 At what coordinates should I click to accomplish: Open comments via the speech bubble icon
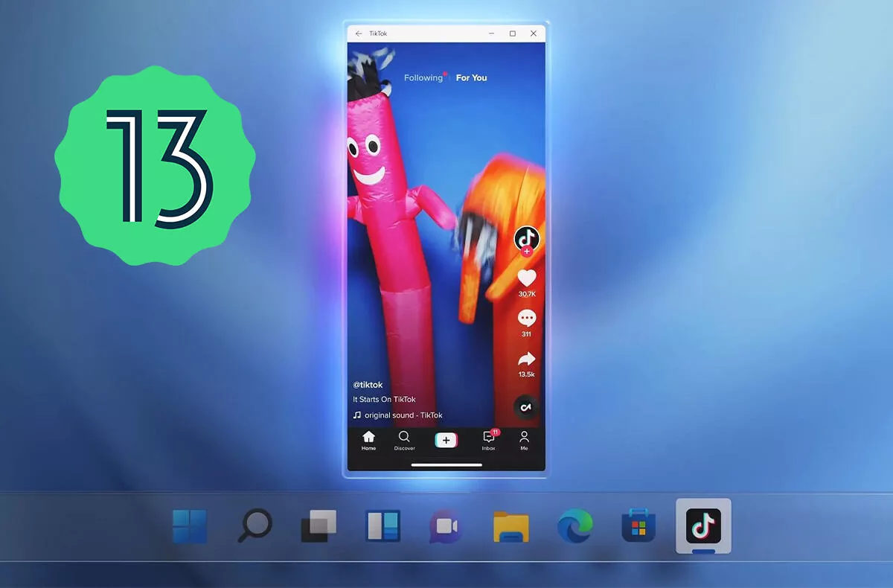click(x=527, y=319)
